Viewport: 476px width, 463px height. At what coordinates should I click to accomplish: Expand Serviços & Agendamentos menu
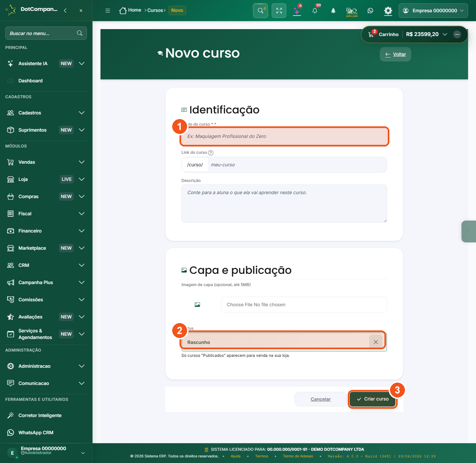click(x=82, y=334)
